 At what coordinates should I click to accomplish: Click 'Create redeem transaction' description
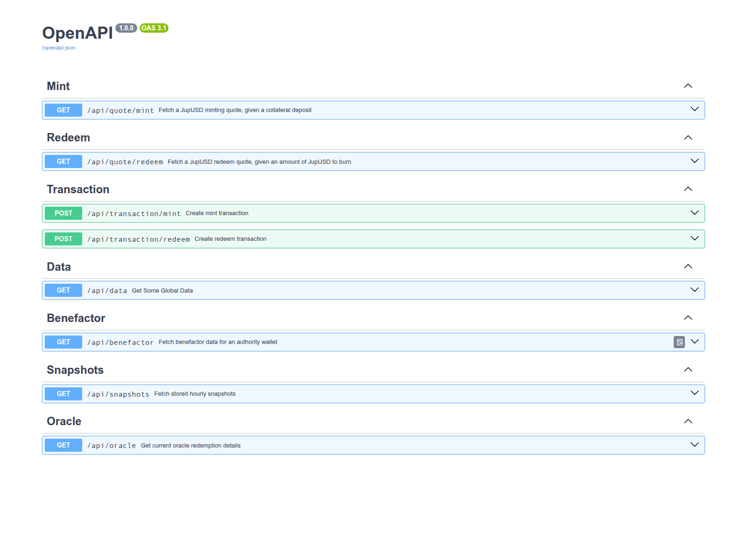(x=231, y=239)
